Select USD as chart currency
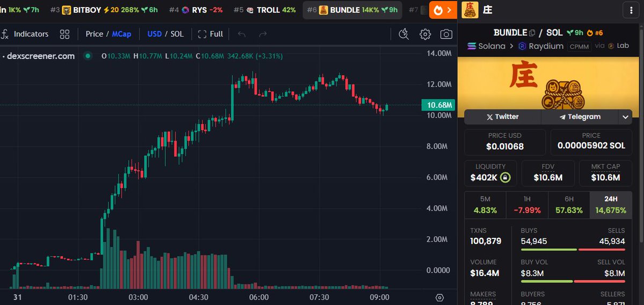 pos(155,34)
